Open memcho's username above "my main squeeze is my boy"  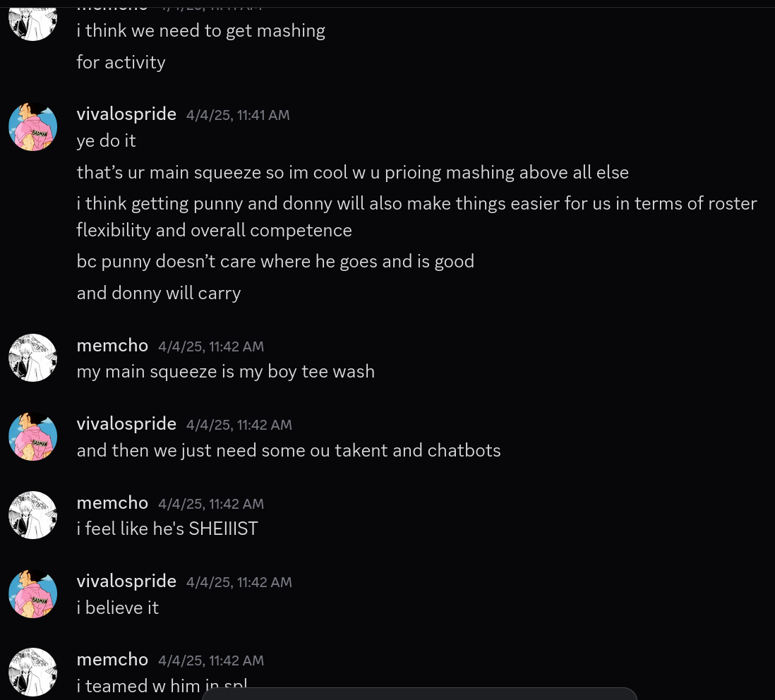point(112,345)
